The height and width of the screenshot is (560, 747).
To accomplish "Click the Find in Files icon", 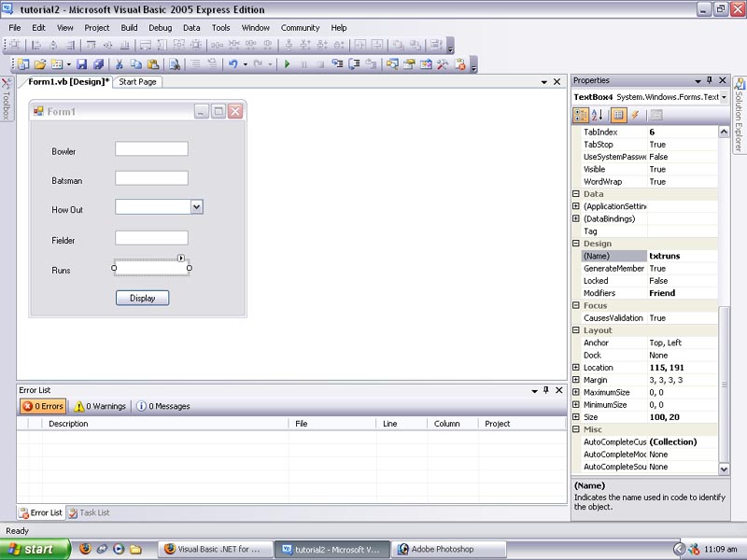I will point(175,64).
